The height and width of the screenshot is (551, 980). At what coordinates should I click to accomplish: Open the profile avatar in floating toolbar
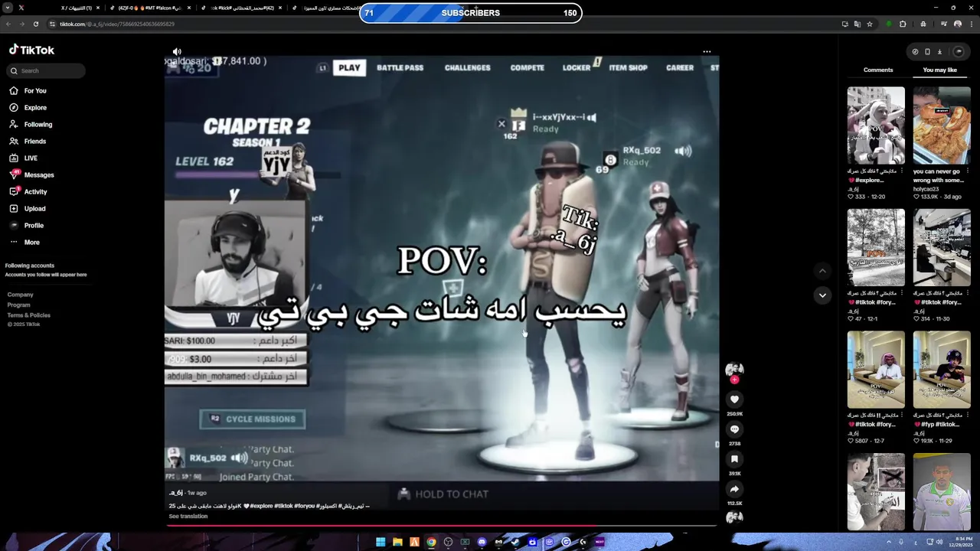coord(959,52)
